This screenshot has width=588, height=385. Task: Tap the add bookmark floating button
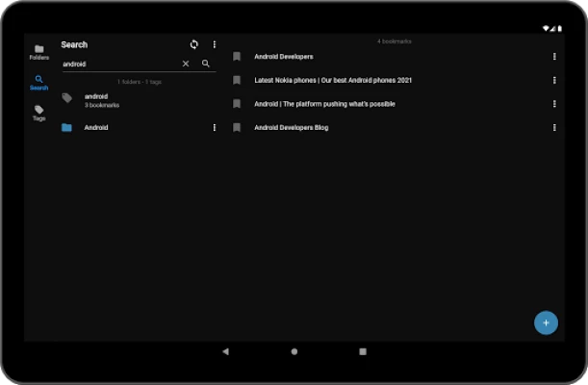pos(546,322)
